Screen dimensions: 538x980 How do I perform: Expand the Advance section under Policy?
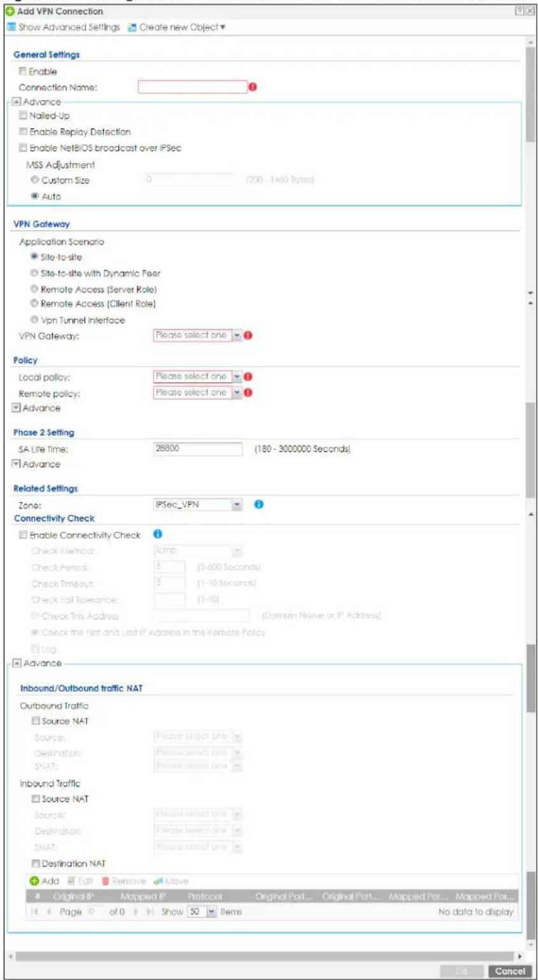[16, 407]
